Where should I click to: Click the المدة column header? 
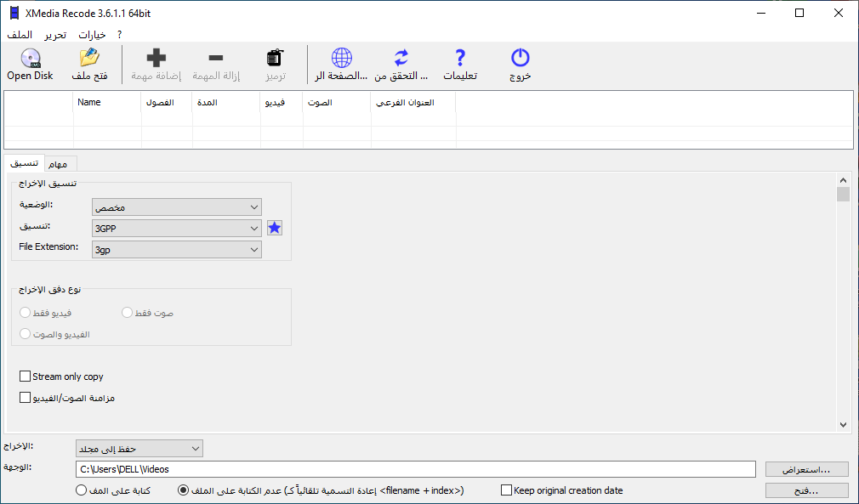225,102
